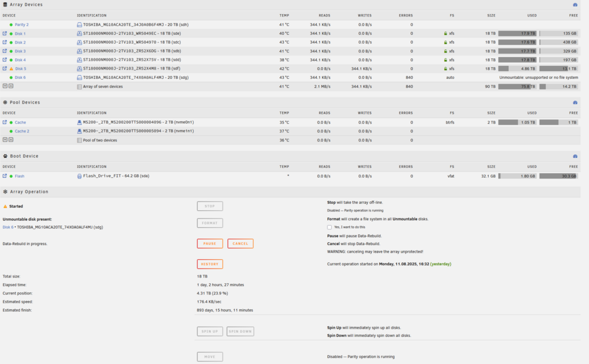Collapse view toggle in Array of seven devices row
The image size is (589, 364).
[5, 86]
